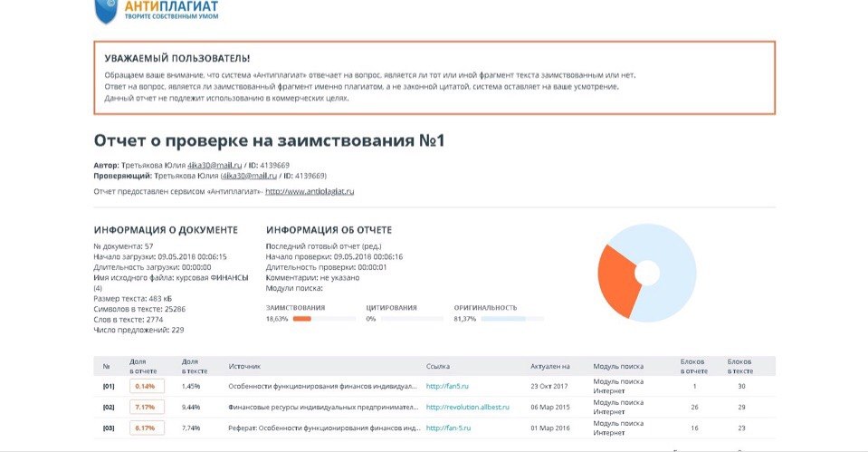Click the line Модули поиска:
This screenshot has height=452, width=868.
[x=294, y=288]
